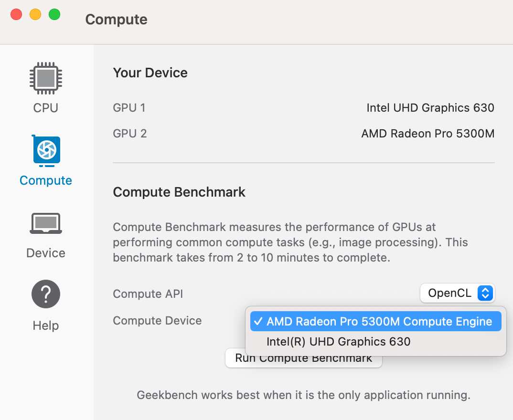Click the checkmark beside AMD Radeon option
Screen dimensions: 513x420
pos(258,321)
